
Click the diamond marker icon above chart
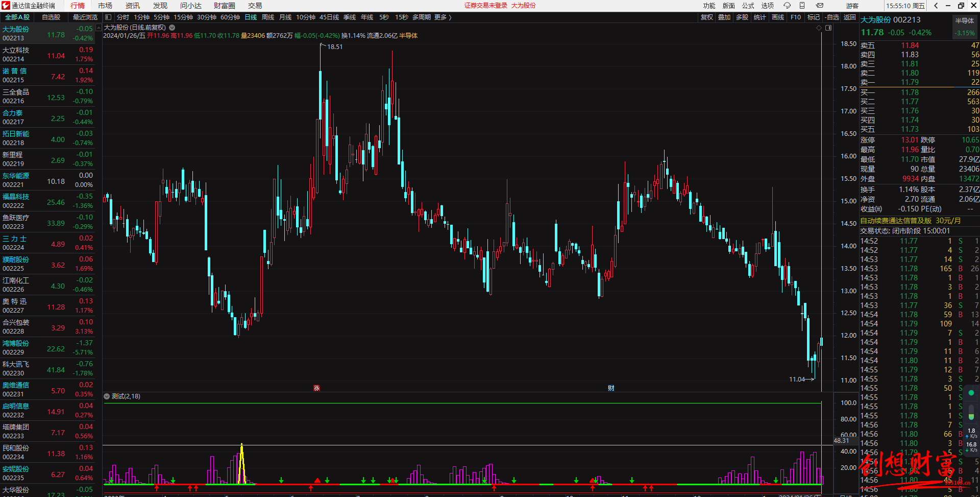pyautogui.click(x=819, y=28)
